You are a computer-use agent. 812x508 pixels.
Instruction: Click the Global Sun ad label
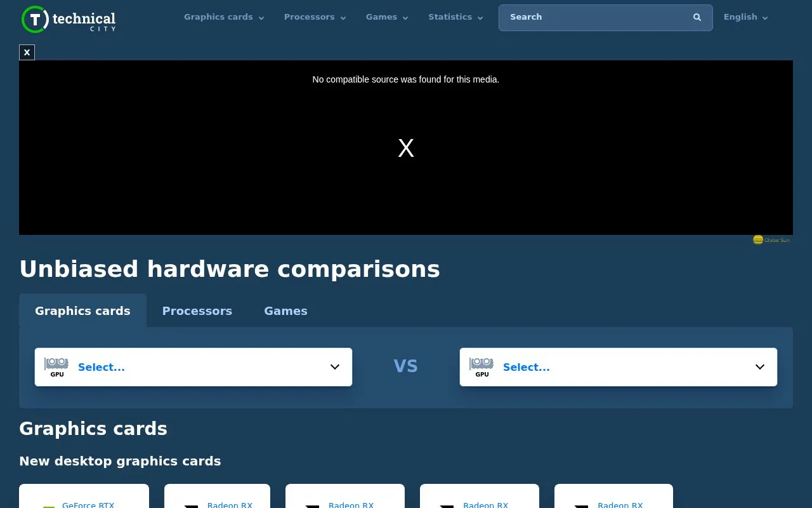coord(771,240)
